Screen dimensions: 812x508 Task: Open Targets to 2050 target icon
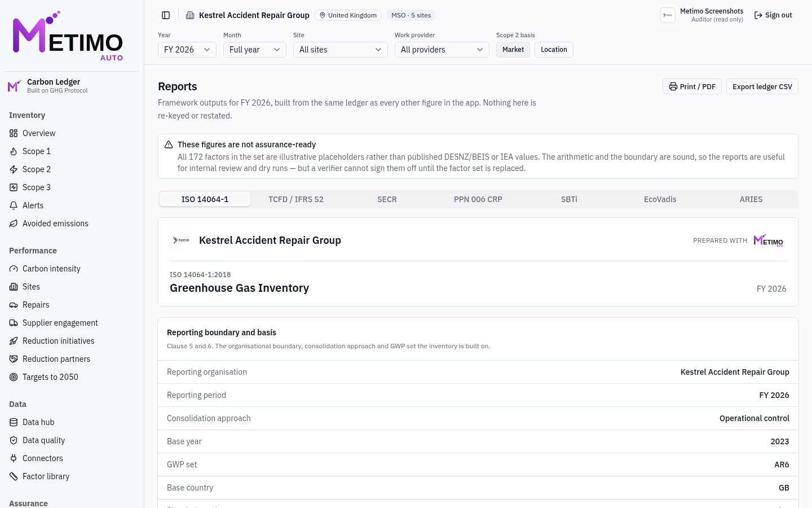14,377
